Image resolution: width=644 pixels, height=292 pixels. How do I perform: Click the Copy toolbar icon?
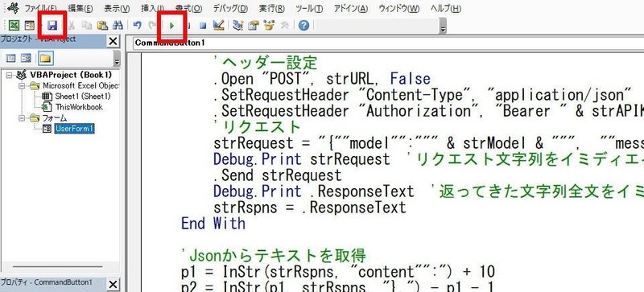coord(87,26)
